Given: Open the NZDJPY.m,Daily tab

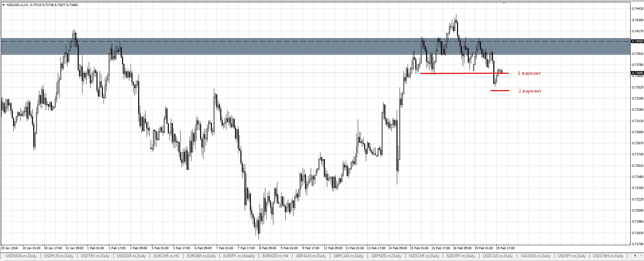Looking at the screenshot, I should (461, 256).
